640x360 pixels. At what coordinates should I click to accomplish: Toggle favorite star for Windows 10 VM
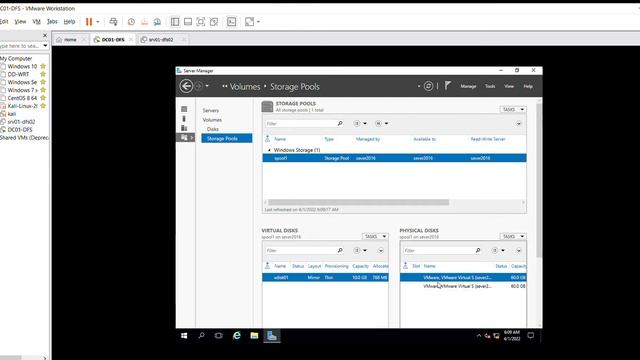pyautogui.click(x=43, y=66)
